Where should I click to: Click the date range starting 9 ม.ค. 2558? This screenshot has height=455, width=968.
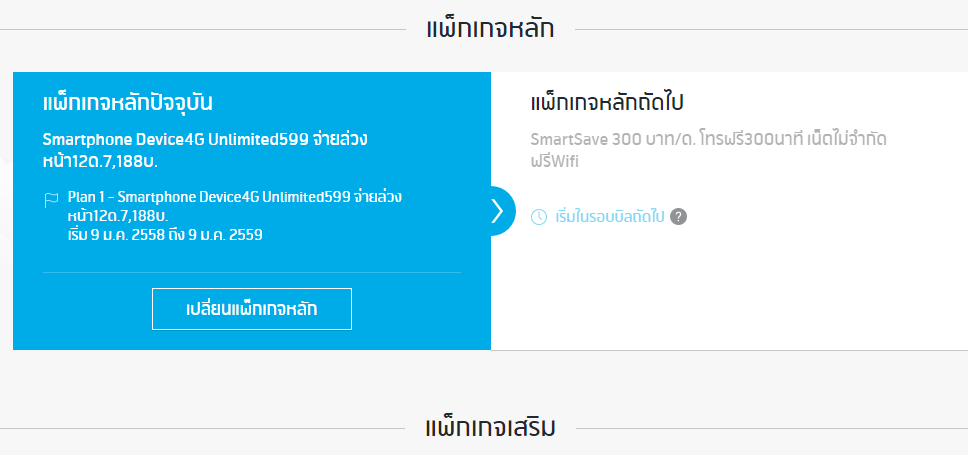coord(166,235)
